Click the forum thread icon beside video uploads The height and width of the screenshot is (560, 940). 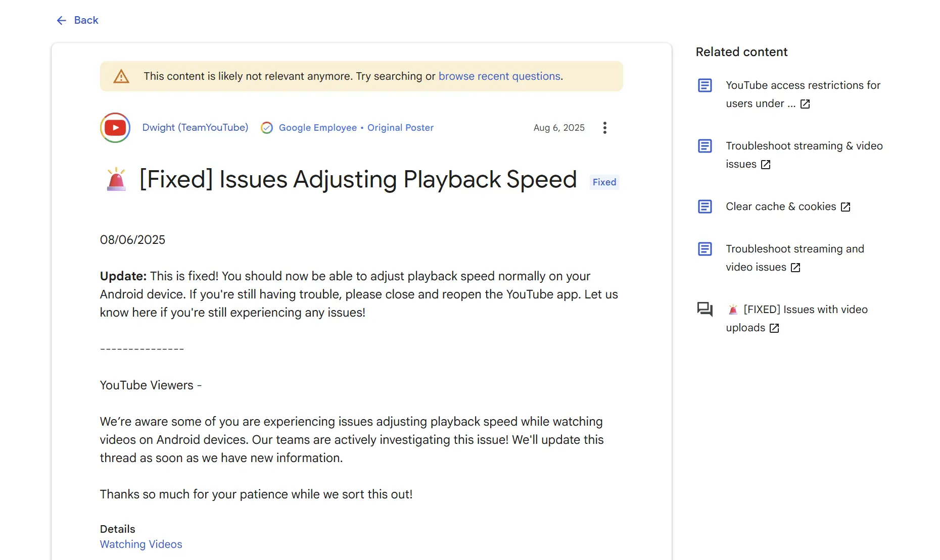[704, 310]
